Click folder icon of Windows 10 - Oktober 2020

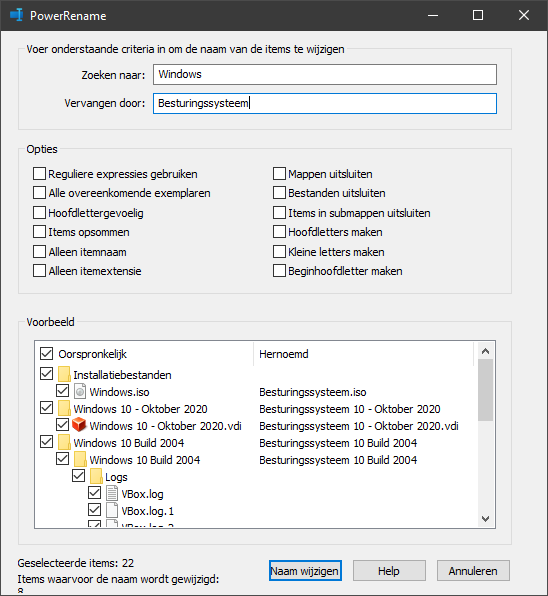click(64, 408)
